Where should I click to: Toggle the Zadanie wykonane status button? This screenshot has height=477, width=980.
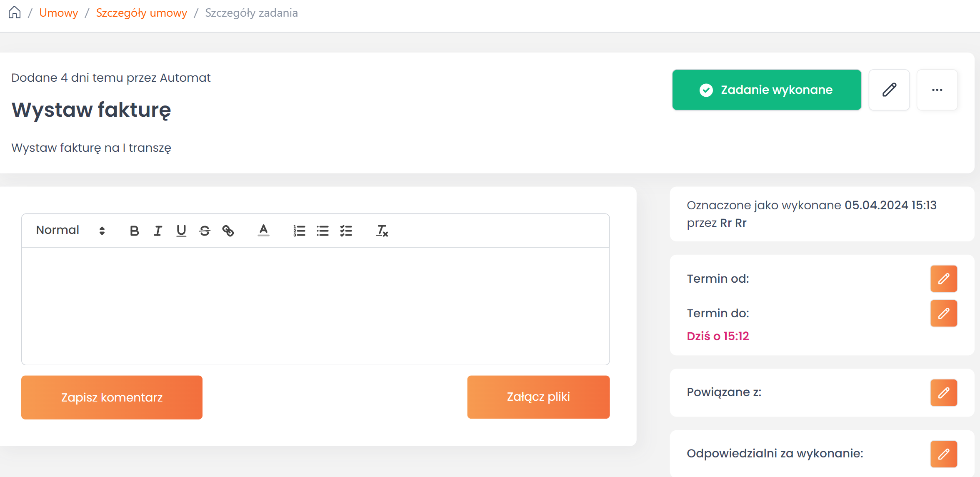point(766,90)
